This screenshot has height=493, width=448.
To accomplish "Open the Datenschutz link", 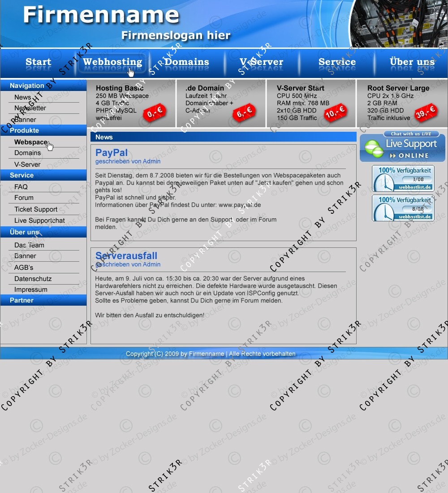I will [x=33, y=279].
